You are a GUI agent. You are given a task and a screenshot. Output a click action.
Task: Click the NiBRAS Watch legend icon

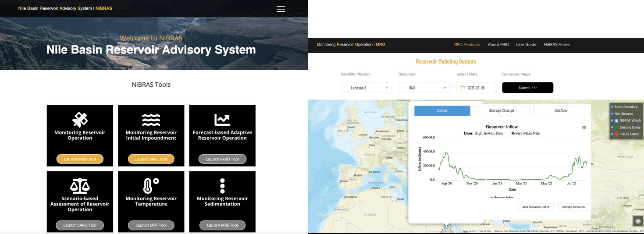(616, 121)
